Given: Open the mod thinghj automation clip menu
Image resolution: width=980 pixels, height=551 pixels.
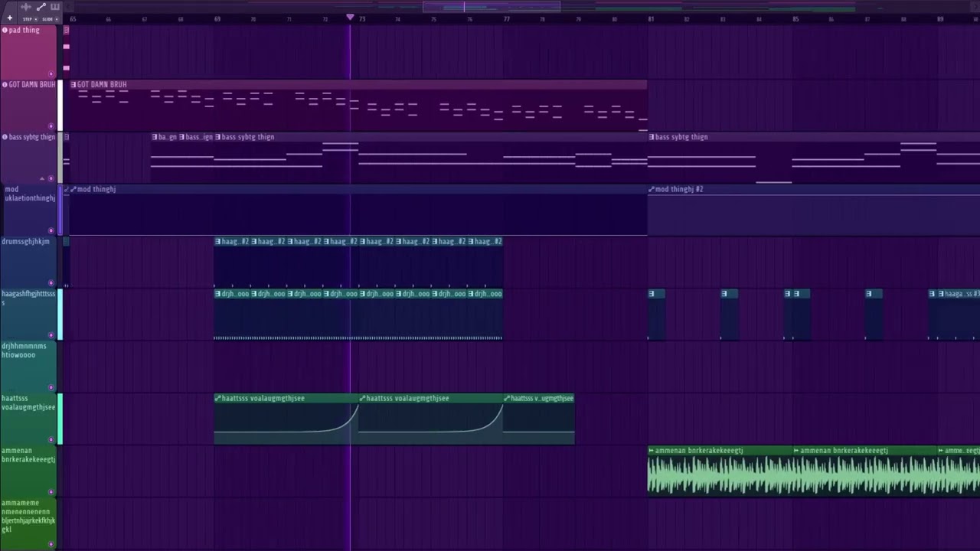Looking at the screenshot, I should [73, 189].
